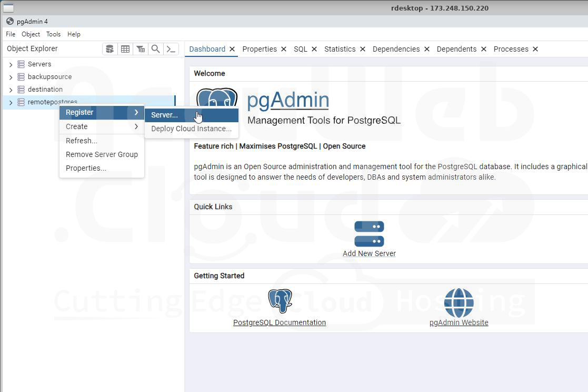
Task: Open Search Objects magnifier icon
Action: point(156,49)
